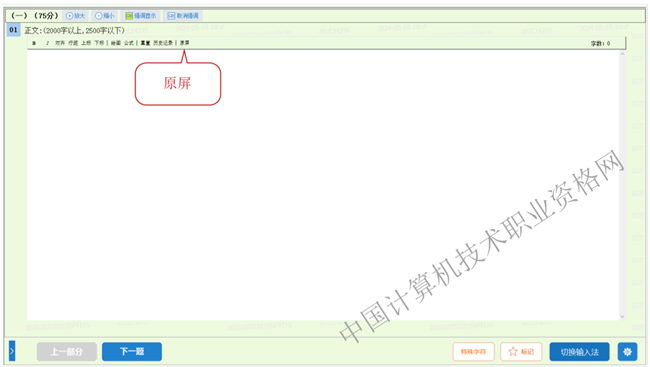
Task: Open the 公式 formula tool
Action: (x=129, y=43)
